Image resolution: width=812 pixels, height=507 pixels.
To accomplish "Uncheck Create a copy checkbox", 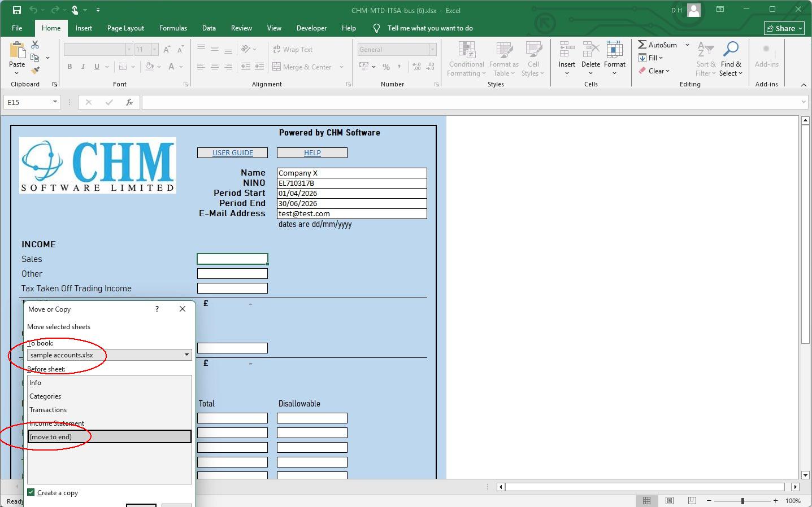I will 31,492.
